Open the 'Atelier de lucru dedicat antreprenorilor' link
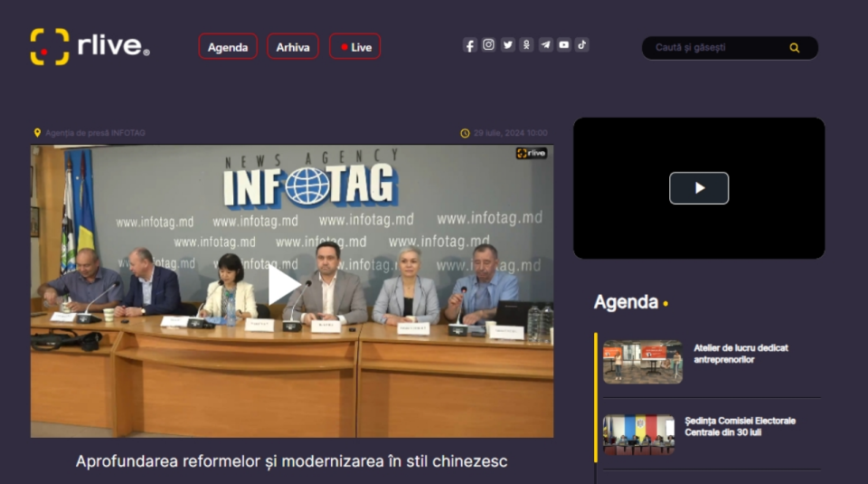This screenshot has width=868, height=484. 741,354
